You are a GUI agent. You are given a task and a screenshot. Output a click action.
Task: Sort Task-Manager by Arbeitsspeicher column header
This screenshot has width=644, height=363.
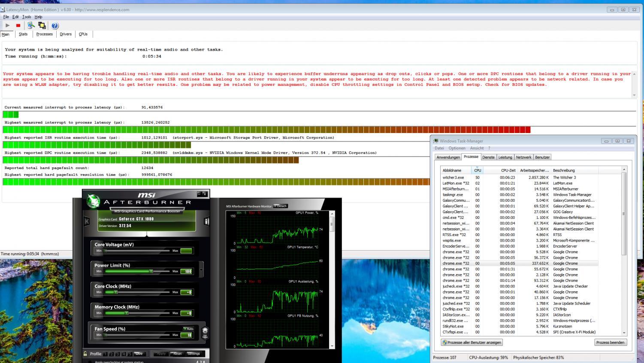(x=534, y=170)
